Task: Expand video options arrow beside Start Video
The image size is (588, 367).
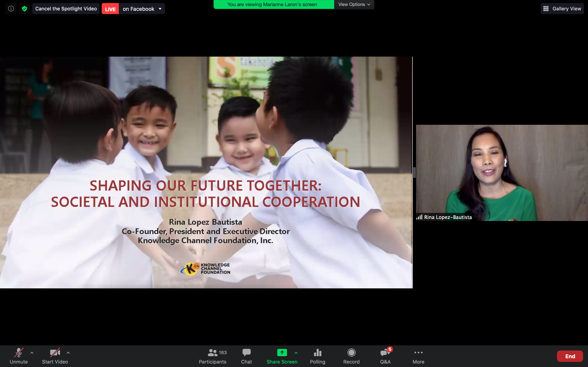Action: 68,353
